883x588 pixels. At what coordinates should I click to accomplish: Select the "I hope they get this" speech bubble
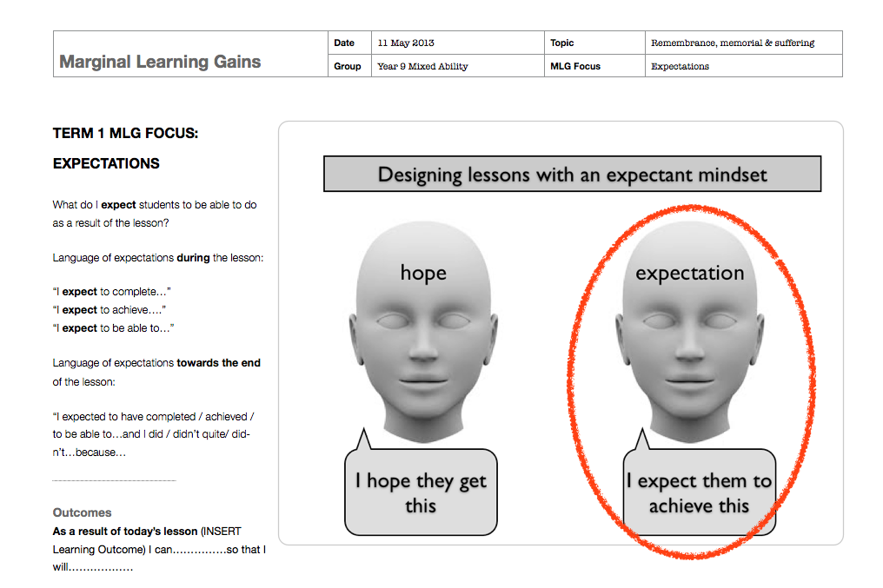[421, 492]
